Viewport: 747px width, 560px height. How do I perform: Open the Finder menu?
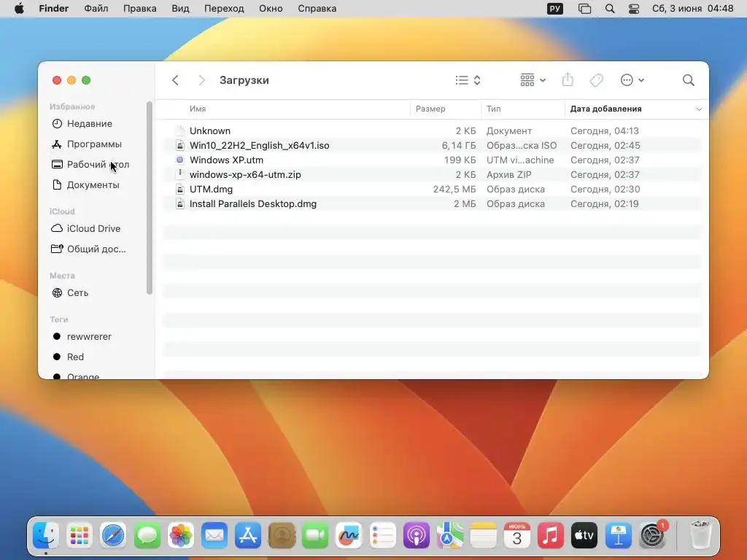pos(54,9)
